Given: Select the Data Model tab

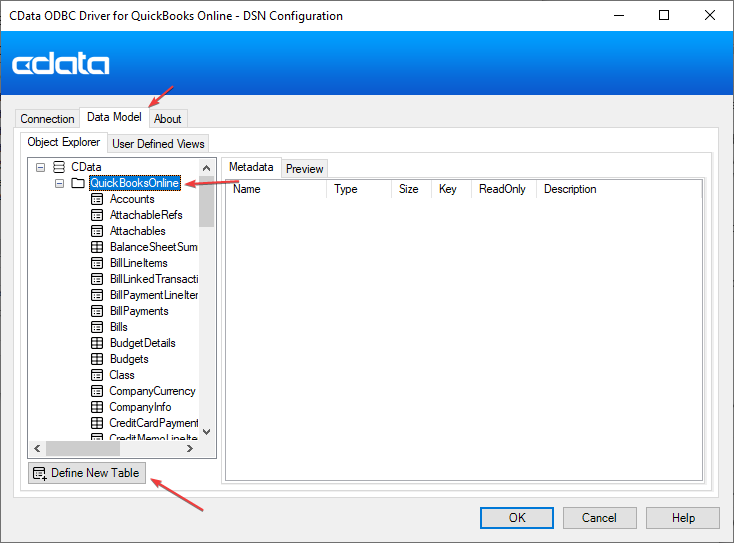Looking at the screenshot, I should point(114,117).
